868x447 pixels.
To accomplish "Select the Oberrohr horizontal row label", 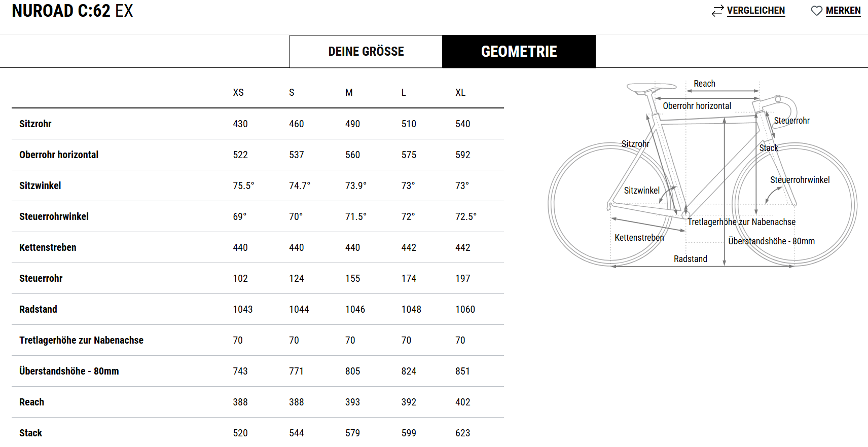I will [59, 155].
